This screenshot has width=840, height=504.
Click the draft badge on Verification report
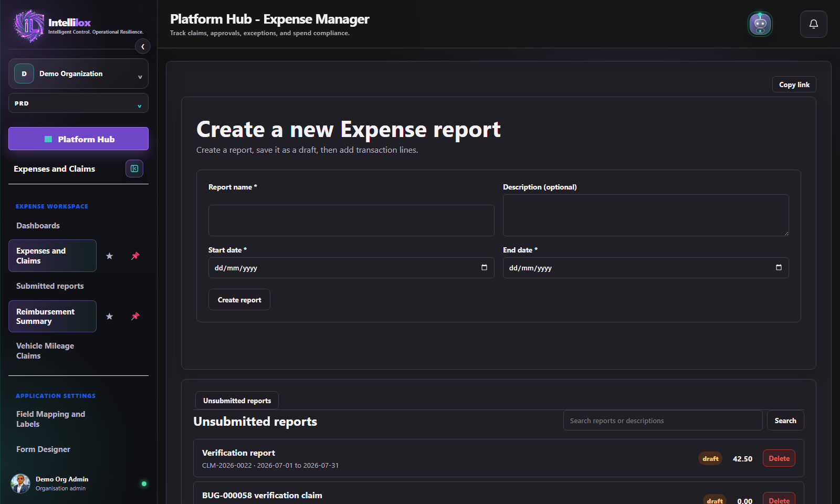coord(710,458)
